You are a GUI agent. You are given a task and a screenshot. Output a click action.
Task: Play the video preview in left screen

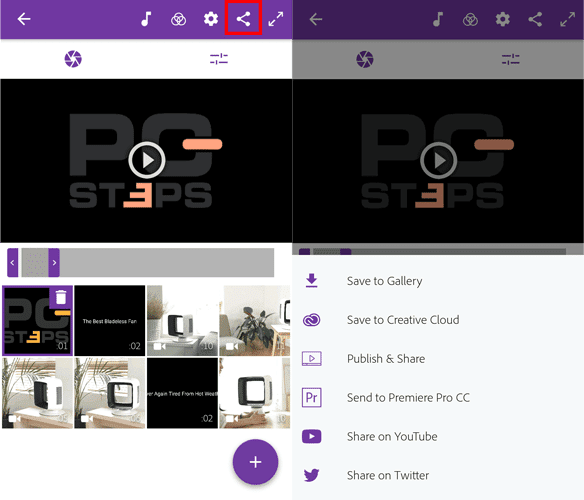[x=147, y=160]
